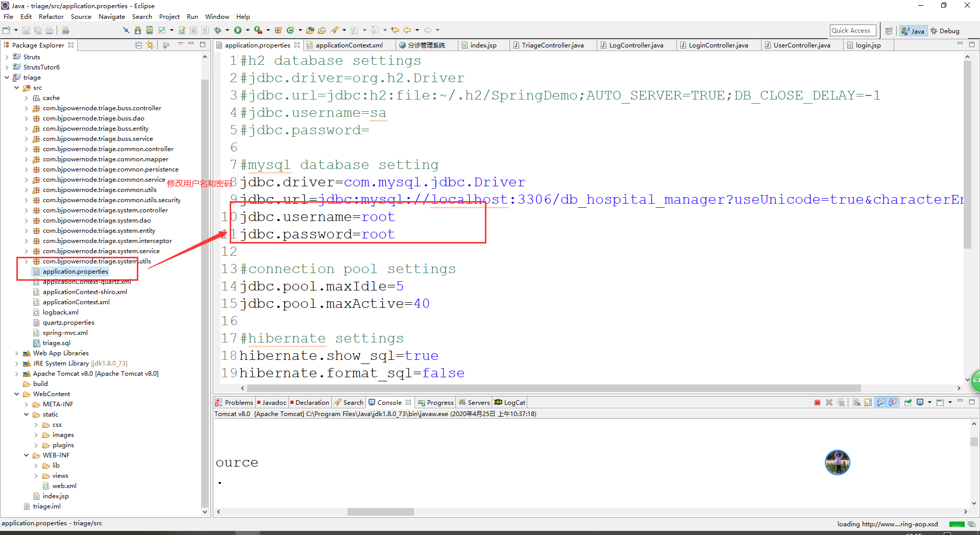The image size is (980, 535).
Task: Click the green Run button icon
Action: click(x=238, y=30)
